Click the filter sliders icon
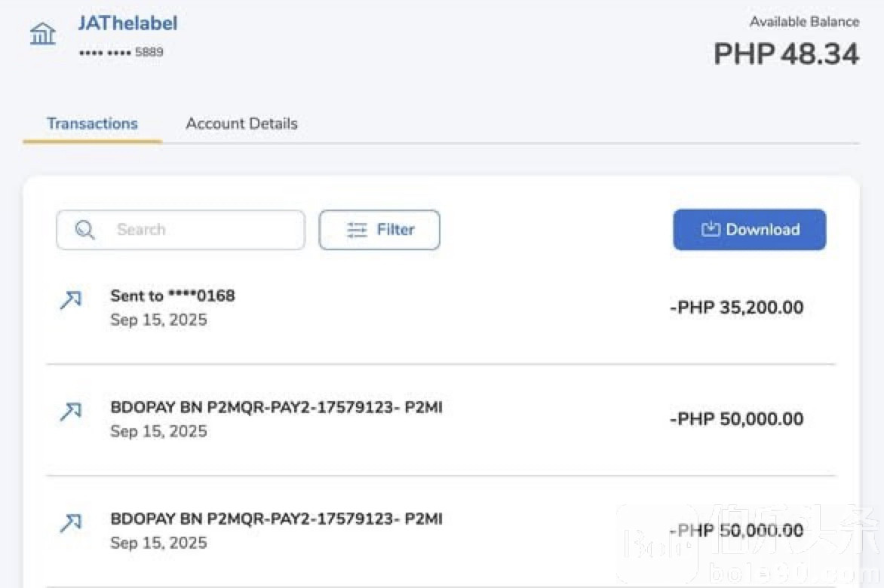The width and height of the screenshot is (884, 588). click(x=357, y=230)
